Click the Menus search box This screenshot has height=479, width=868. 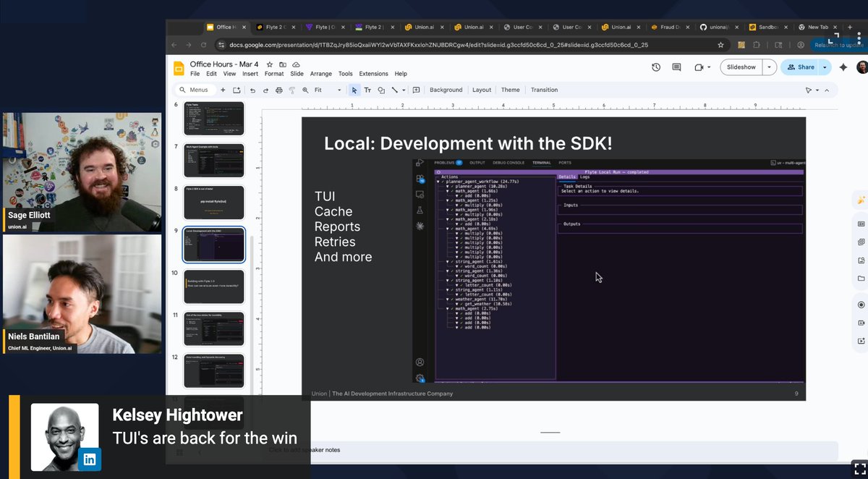point(195,90)
